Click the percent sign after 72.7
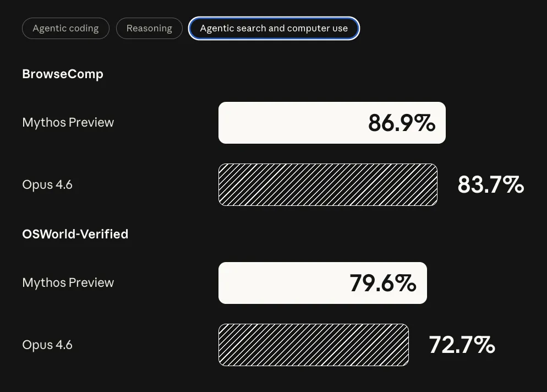 (485, 345)
